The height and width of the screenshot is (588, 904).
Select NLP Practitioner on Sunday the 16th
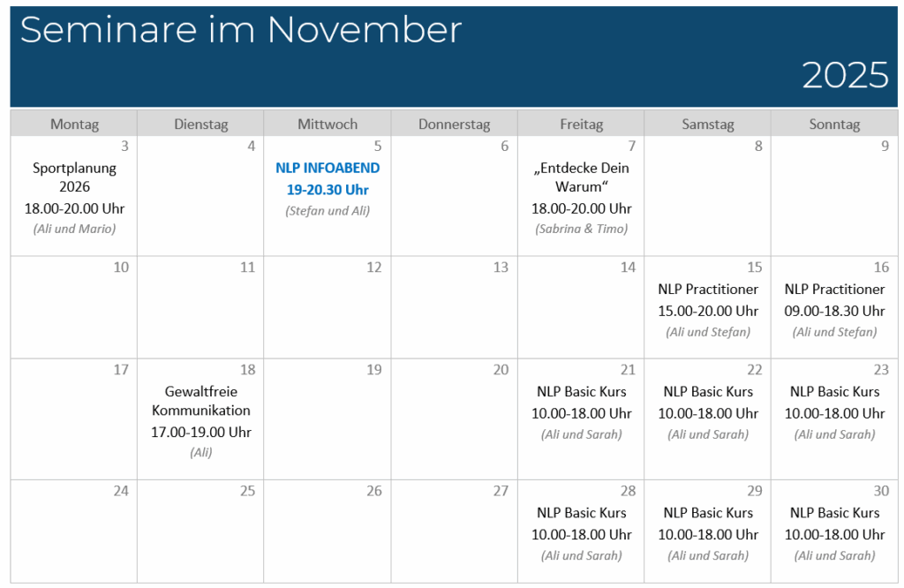click(x=834, y=290)
